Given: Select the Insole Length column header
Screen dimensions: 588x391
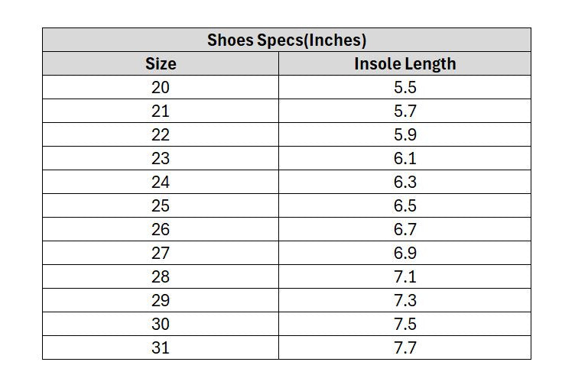Looking at the screenshot, I should pos(405,63).
